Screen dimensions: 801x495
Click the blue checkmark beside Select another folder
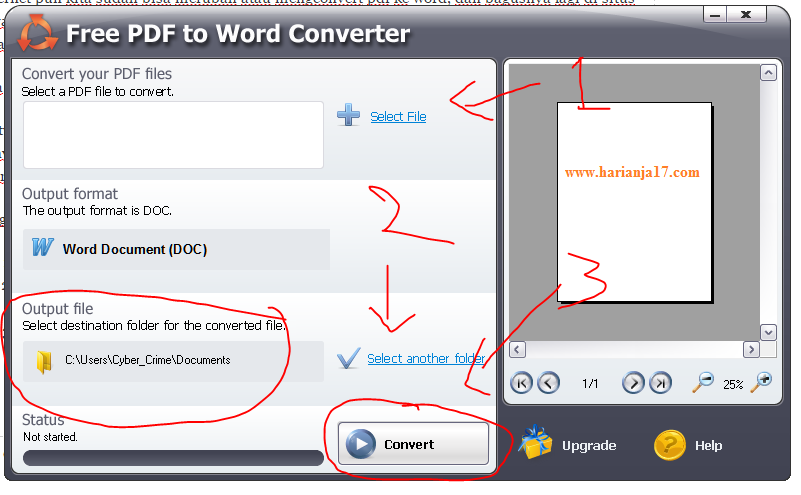coord(348,358)
